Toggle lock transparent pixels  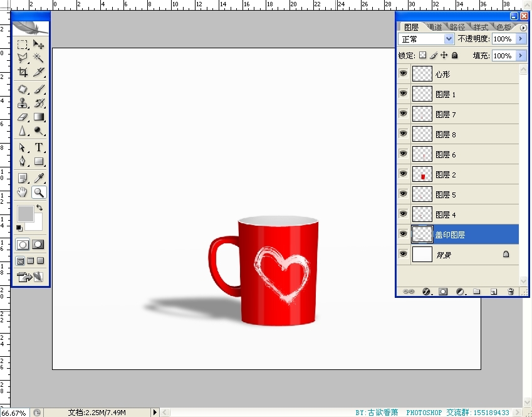point(422,56)
